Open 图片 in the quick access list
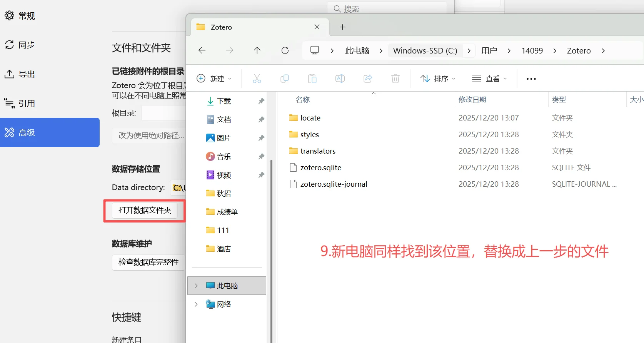This screenshot has width=644, height=343. pos(224,138)
